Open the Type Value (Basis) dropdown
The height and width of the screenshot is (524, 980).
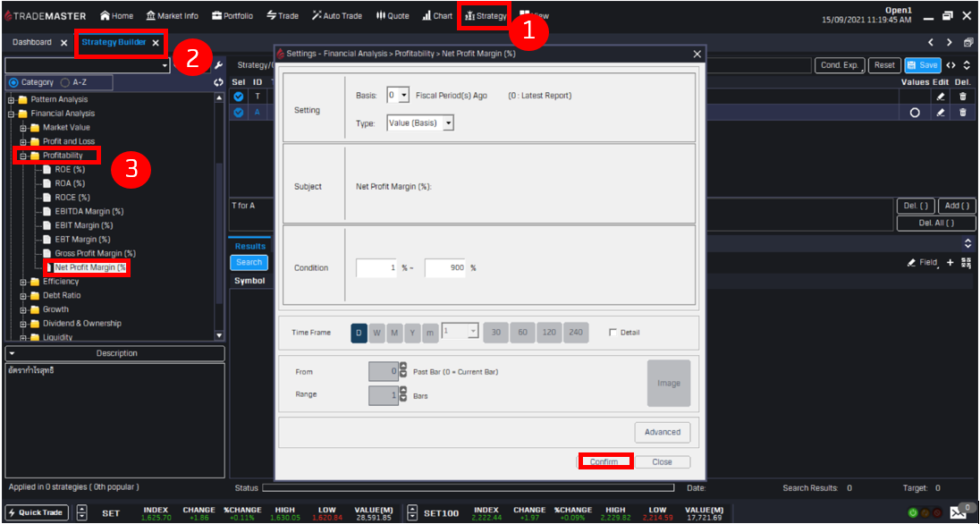tap(420, 123)
